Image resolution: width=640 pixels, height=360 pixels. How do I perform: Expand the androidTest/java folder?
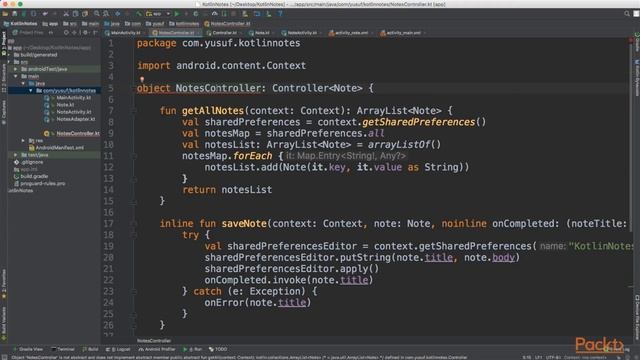click(x=16, y=69)
